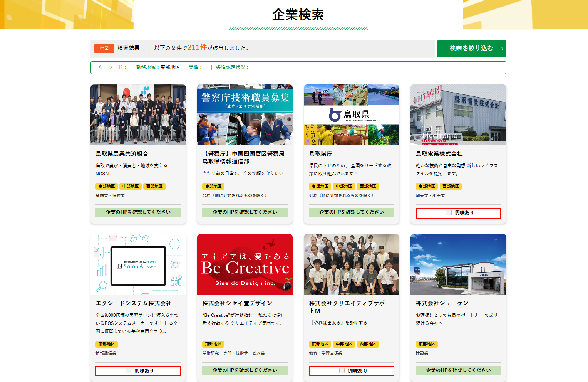Image resolution: width=588 pixels, height=382 pixels.
Task: Click 企業のHPを確認してください under 鳥取県庁
Action: [x=352, y=212]
